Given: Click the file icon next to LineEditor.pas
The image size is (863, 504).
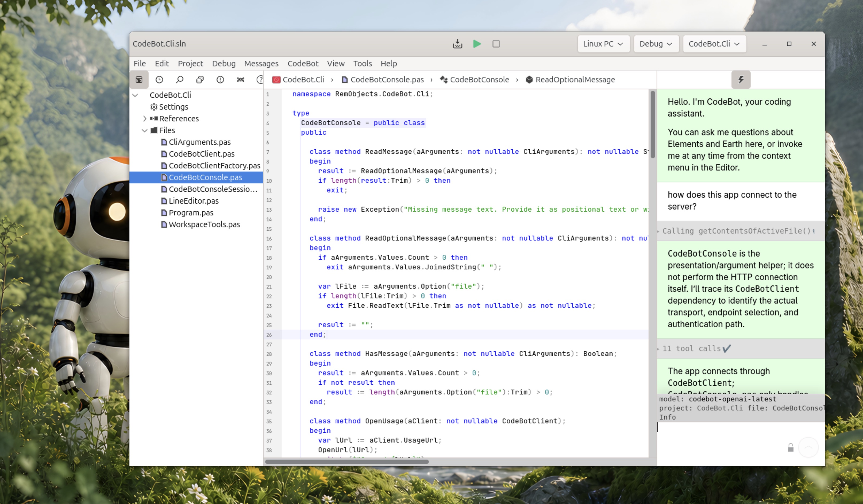Looking at the screenshot, I should (x=164, y=201).
